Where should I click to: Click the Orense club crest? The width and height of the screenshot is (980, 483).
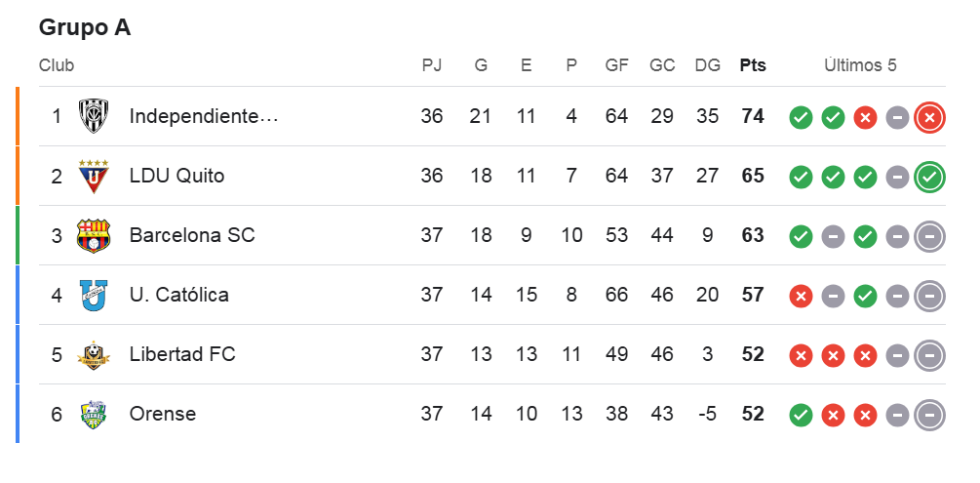coord(94,414)
